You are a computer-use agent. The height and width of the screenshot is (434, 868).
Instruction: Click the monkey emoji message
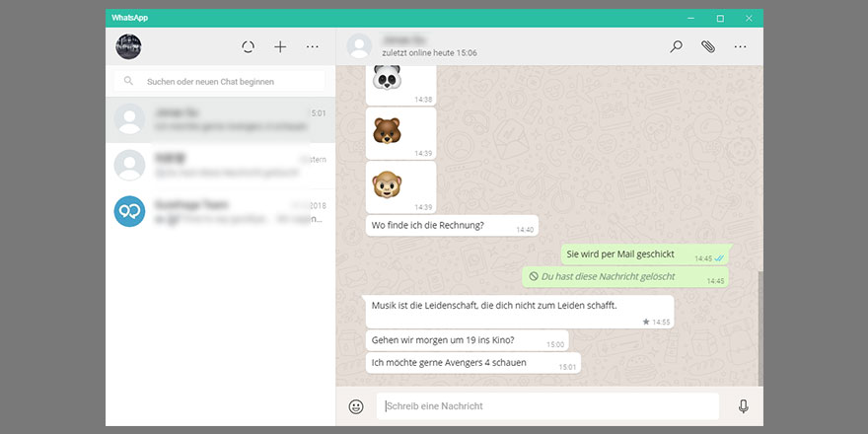coord(400,187)
